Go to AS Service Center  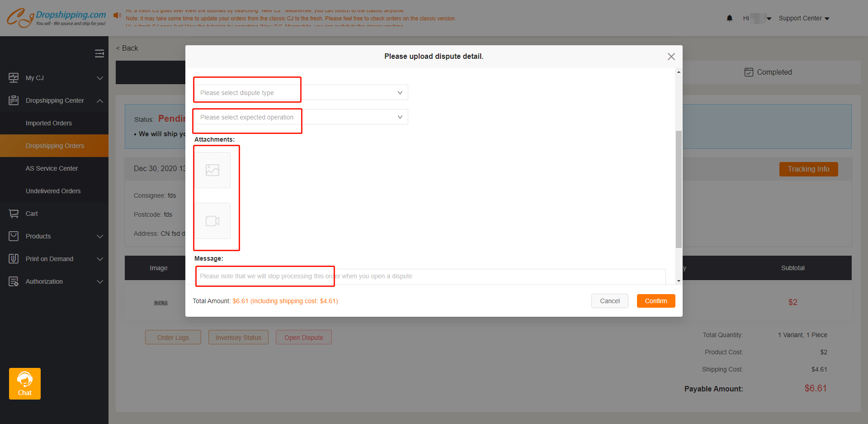point(52,168)
